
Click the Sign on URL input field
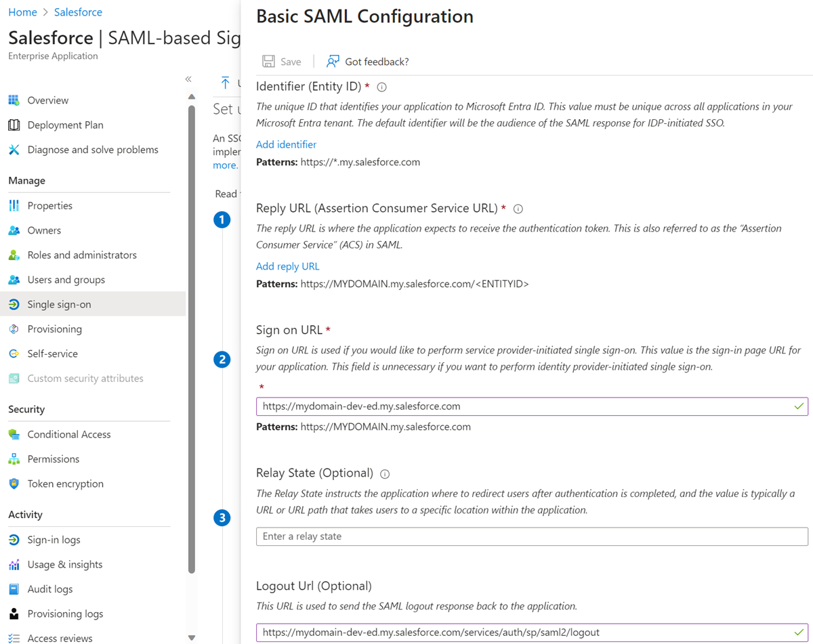tap(532, 406)
